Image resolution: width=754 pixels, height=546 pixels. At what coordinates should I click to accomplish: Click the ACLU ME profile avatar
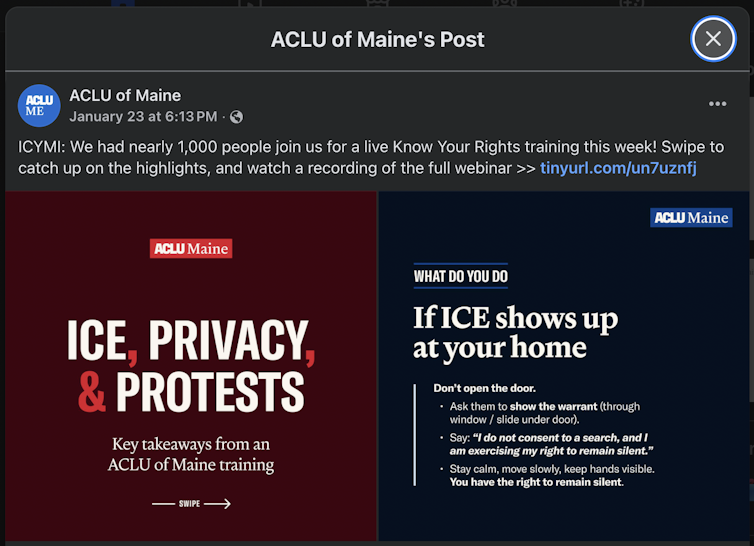pyautogui.click(x=39, y=106)
